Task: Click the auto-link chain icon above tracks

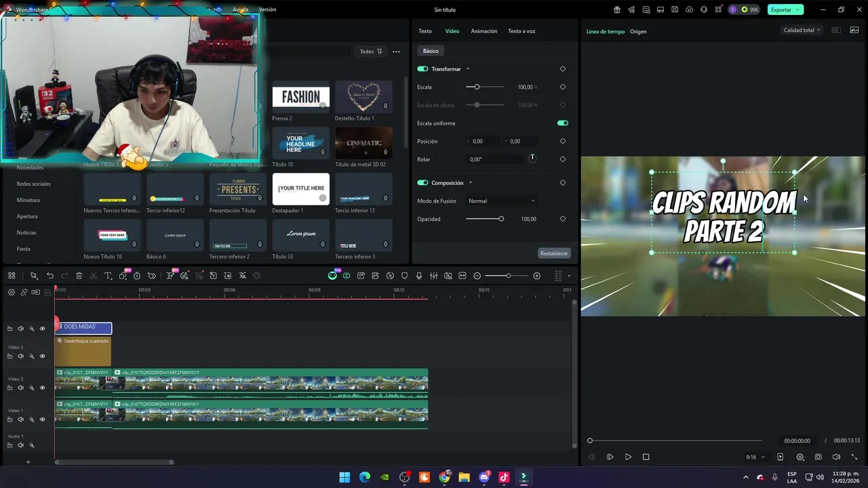Action: tap(24, 292)
